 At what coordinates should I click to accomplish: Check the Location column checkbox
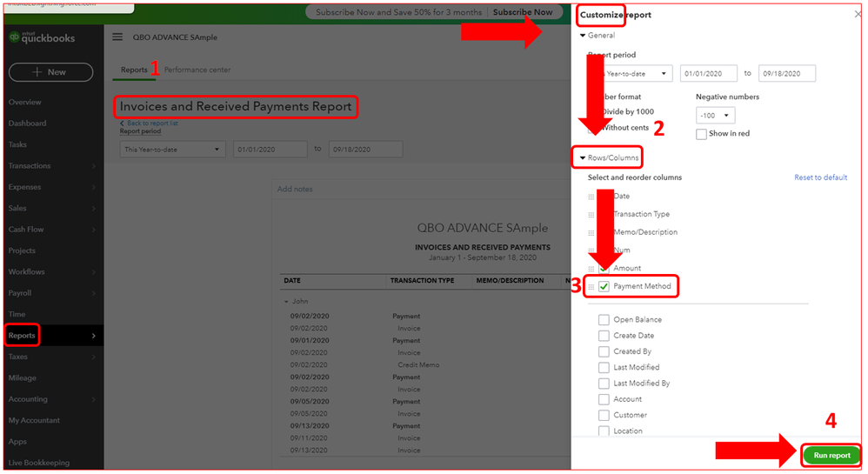tap(604, 431)
